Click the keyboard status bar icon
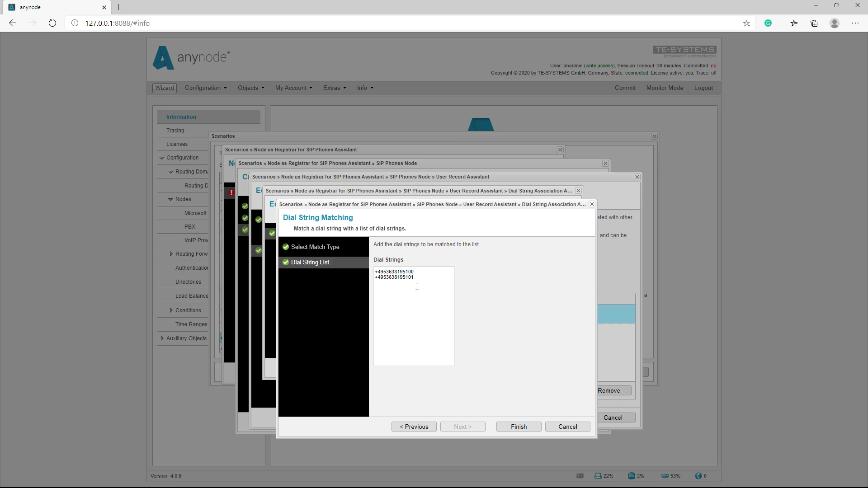The image size is (868, 488). click(x=580, y=476)
